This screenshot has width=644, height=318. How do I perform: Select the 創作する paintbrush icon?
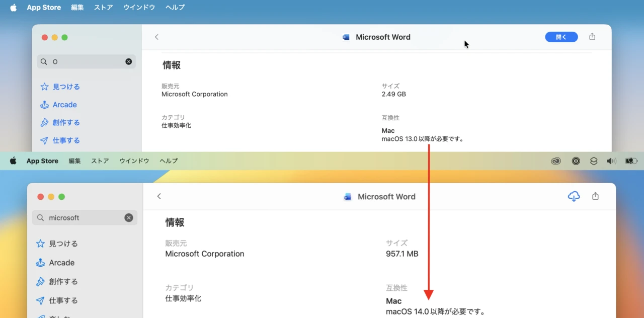(x=45, y=122)
